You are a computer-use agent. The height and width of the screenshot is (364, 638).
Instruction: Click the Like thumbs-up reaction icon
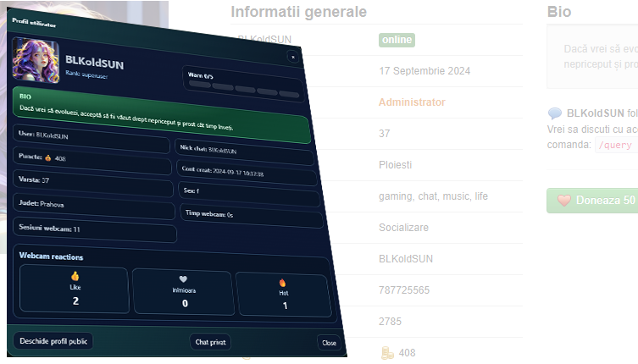(75, 277)
